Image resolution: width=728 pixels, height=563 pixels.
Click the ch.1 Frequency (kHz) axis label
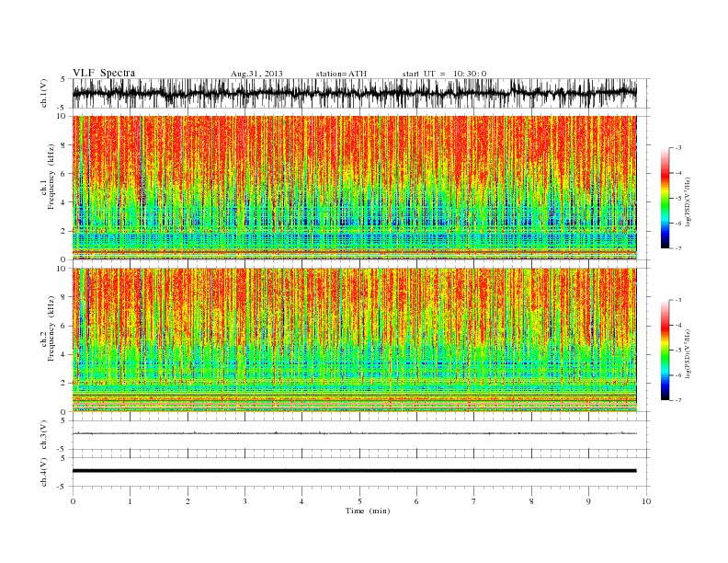coord(48,177)
